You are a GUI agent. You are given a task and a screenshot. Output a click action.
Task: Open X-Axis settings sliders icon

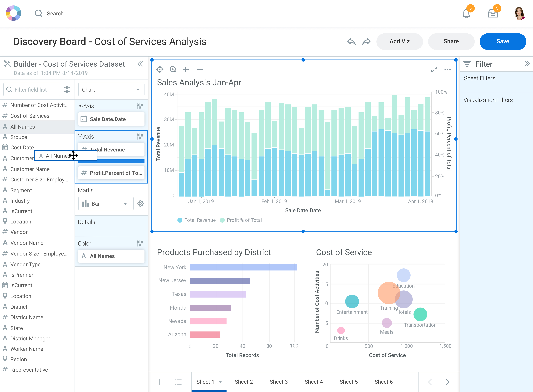click(x=140, y=106)
